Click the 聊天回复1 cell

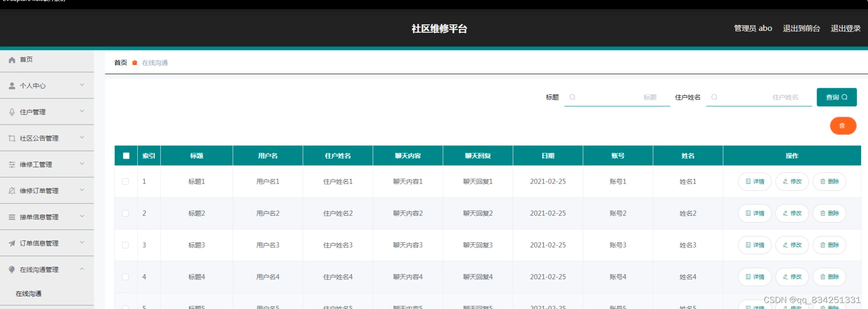pos(478,182)
